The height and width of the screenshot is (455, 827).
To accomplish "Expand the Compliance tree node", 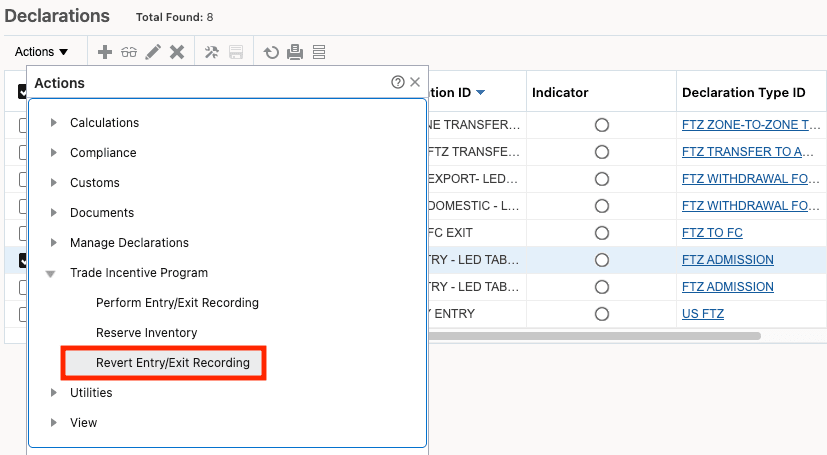I will (53, 153).
